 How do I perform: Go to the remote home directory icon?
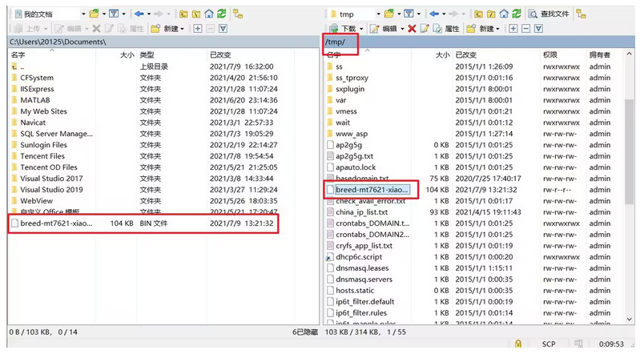(504, 14)
